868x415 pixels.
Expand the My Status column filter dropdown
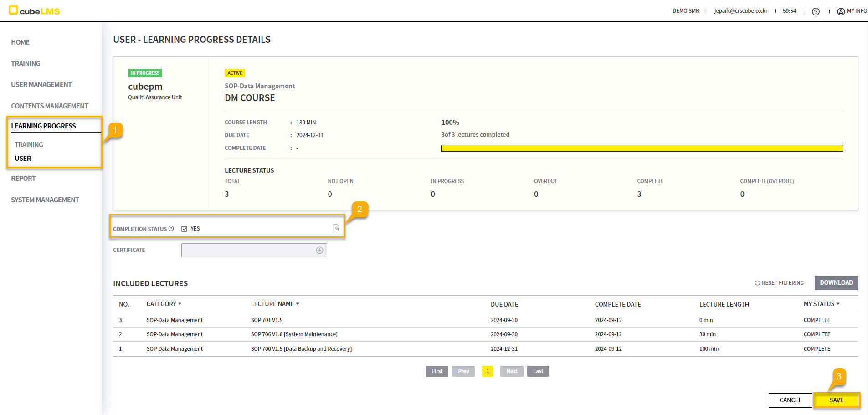point(838,304)
